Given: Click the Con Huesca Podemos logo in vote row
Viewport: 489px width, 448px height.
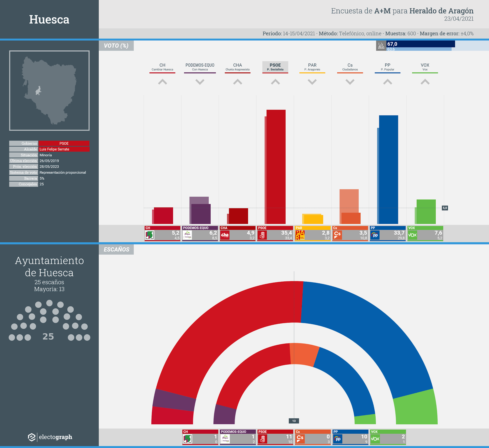Looking at the screenshot, I should (x=187, y=235).
